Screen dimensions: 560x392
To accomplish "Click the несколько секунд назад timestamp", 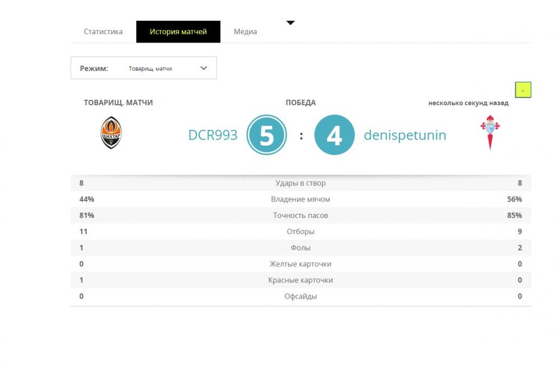I will pyautogui.click(x=468, y=103).
